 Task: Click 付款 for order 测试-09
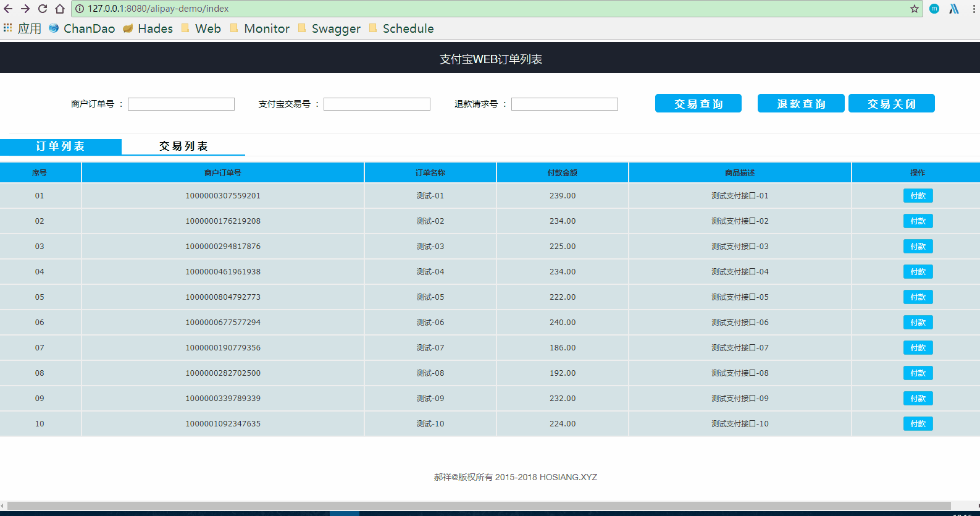click(918, 399)
